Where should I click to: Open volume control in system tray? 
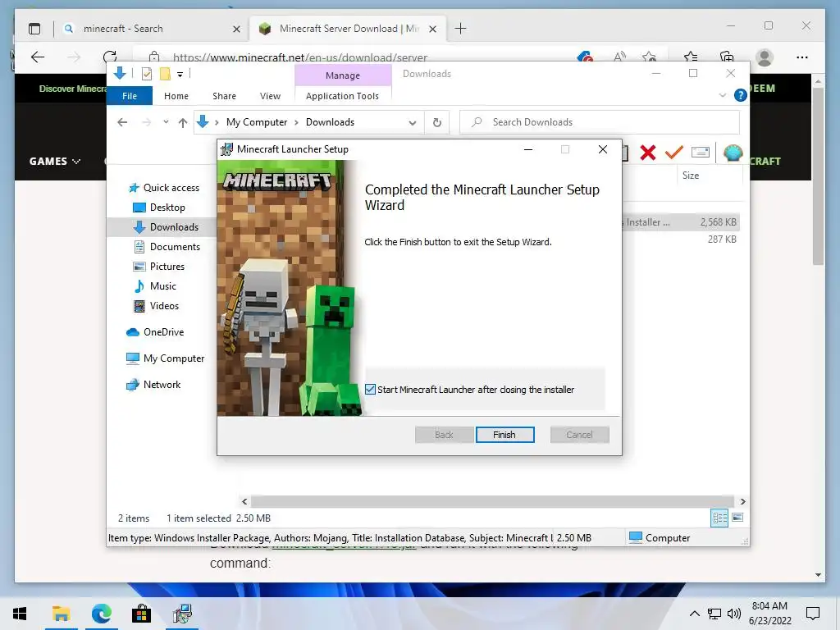click(734, 614)
